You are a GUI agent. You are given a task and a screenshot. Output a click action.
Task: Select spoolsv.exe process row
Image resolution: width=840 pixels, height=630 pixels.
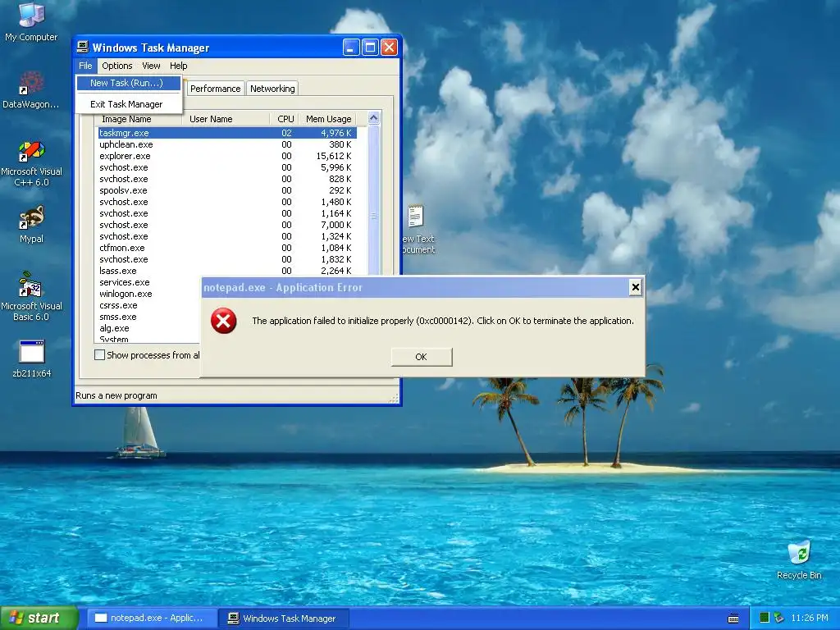(227, 190)
